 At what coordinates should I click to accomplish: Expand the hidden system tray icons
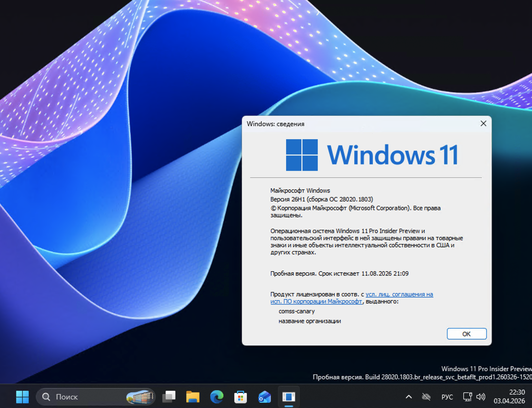click(x=409, y=397)
